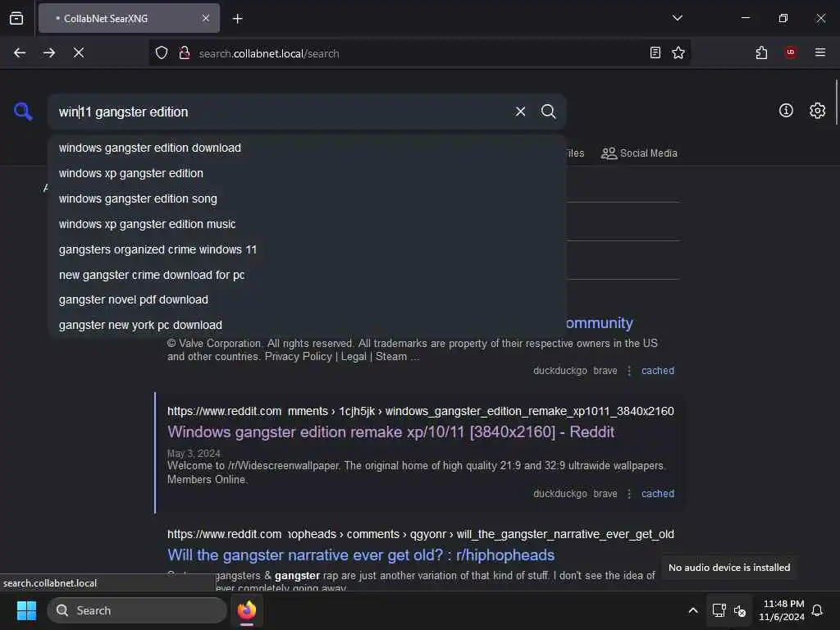Open the clock showing 11:48 PM
The height and width of the screenshot is (630, 840).
tap(782, 610)
